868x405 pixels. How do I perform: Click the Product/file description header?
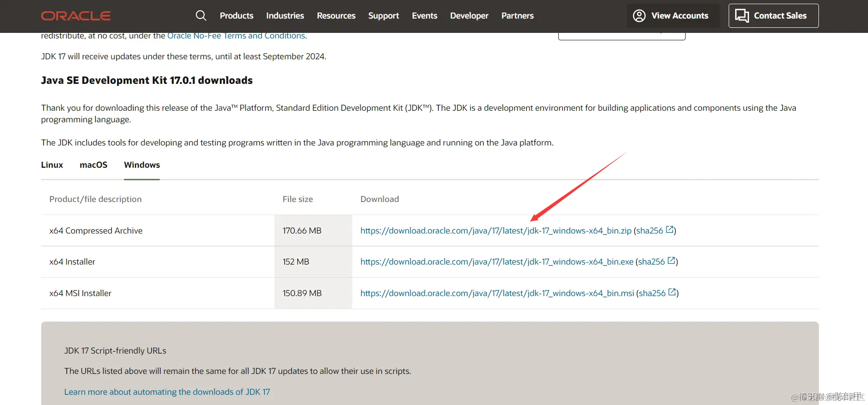95,199
